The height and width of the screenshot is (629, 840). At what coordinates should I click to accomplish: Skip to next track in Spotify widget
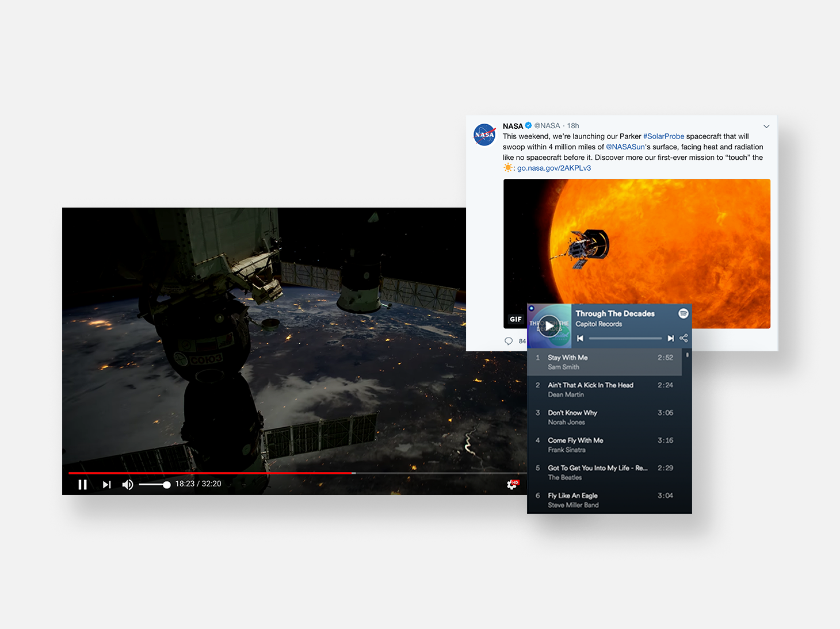click(670, 338)
